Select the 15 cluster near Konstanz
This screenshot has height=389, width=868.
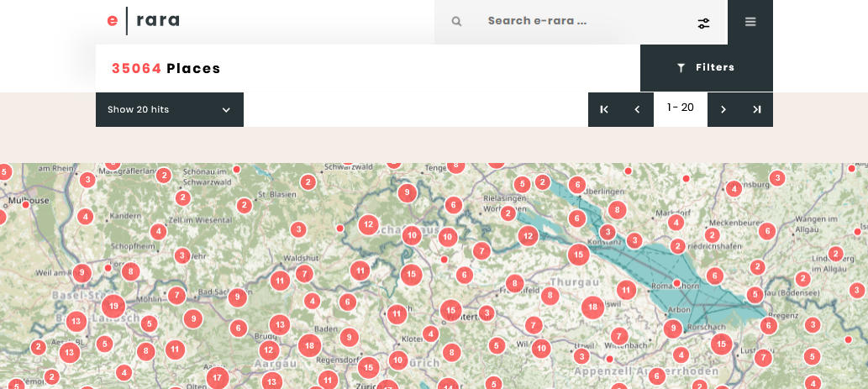point(578,255)
